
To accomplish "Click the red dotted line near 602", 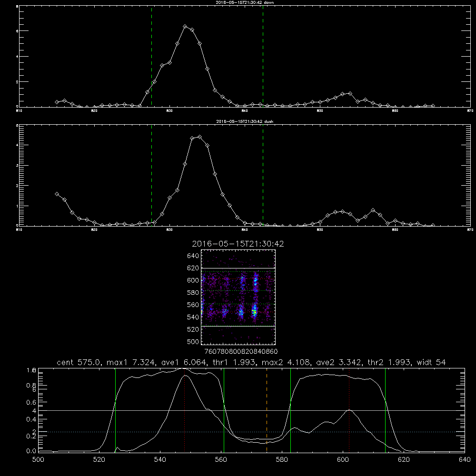I will tap(349, 410).
